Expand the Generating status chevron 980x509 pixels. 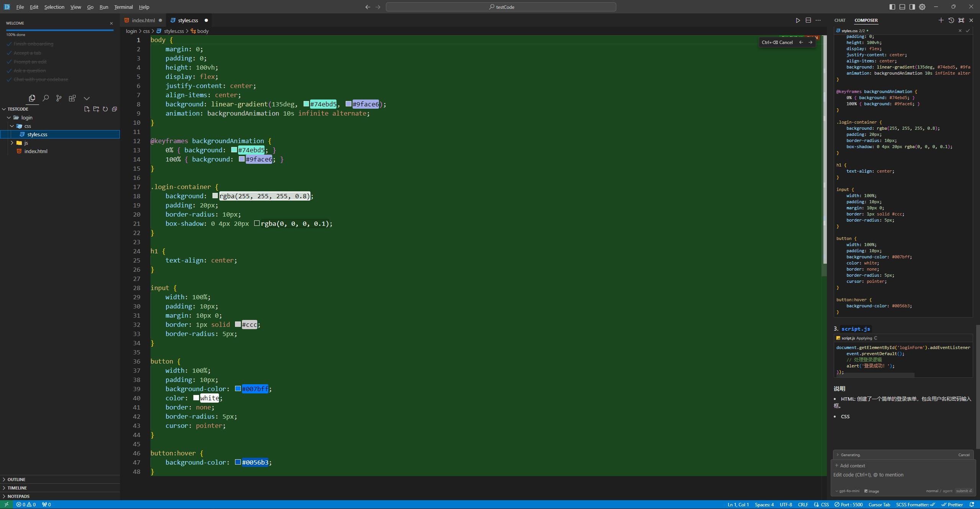[x=838, y=455]
